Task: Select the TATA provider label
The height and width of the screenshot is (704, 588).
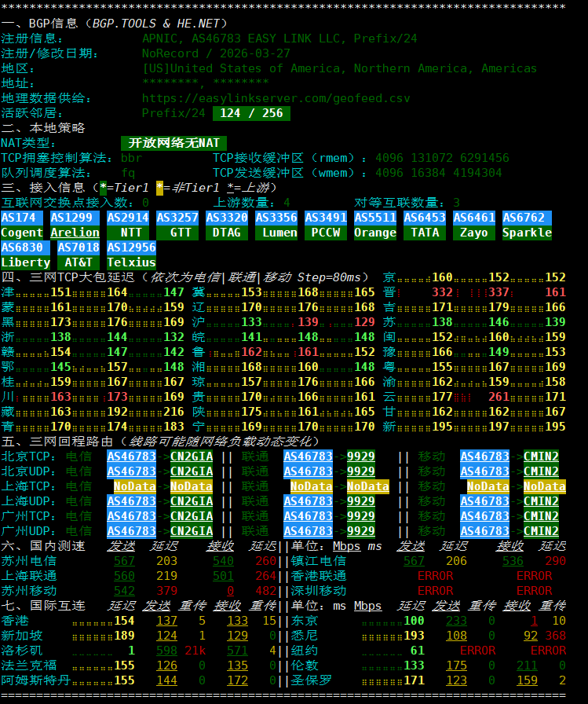Action: tap(425, 233)
